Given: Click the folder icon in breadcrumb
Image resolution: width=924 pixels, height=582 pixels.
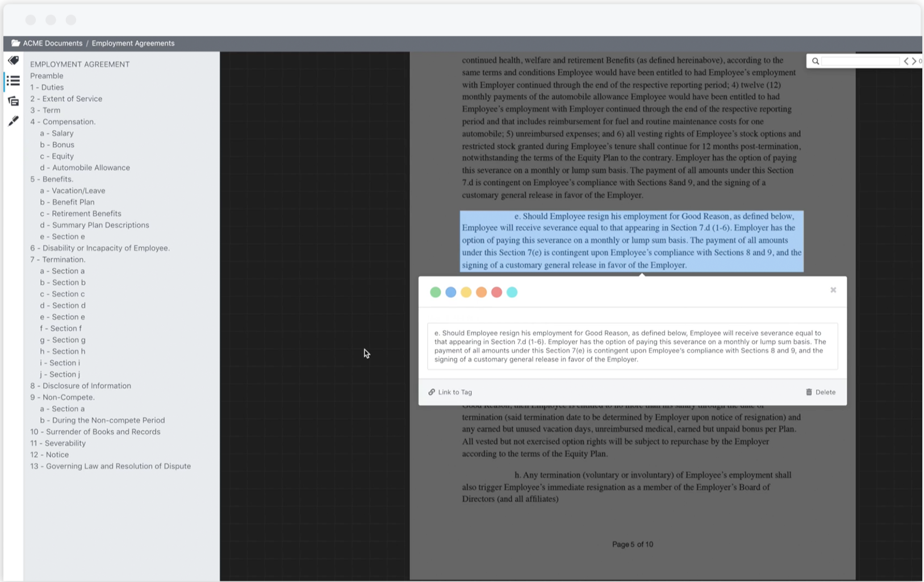Looking at the screenshot, I should point(15,43).
